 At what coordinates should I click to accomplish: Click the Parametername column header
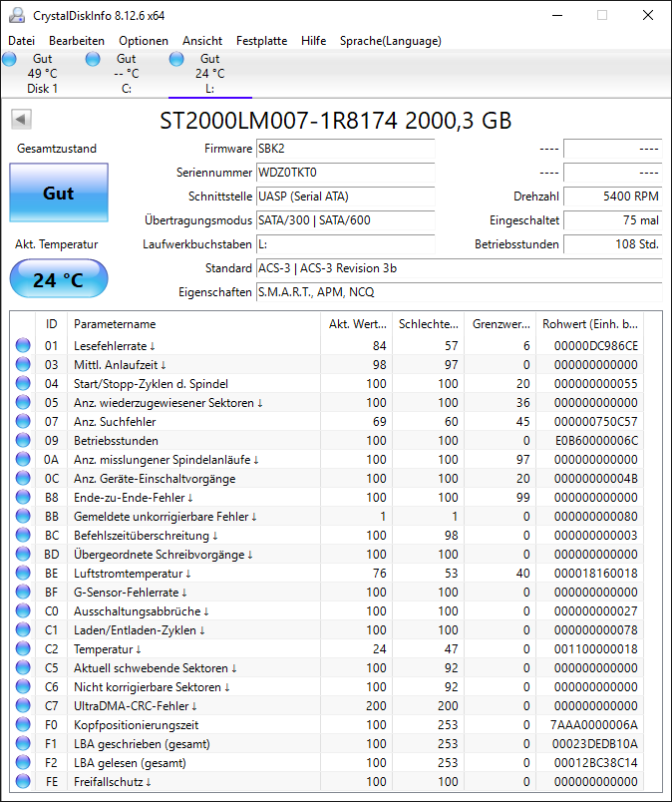click(x=193, y=324)
